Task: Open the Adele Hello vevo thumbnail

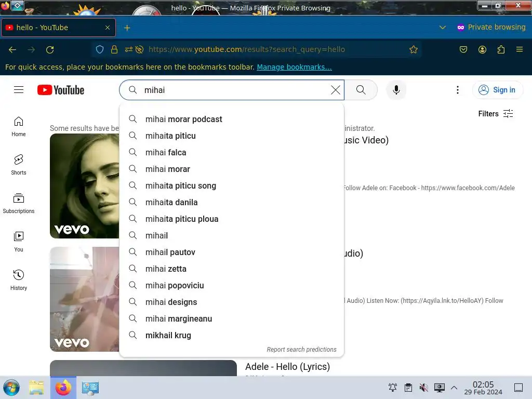Action: tap(85, 186)
